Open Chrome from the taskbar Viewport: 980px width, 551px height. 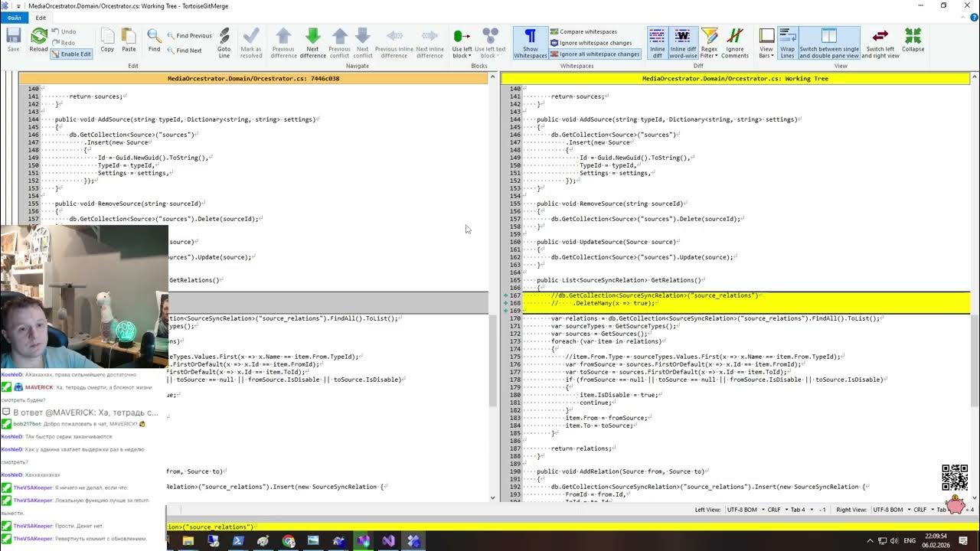[x=288, y=541]
